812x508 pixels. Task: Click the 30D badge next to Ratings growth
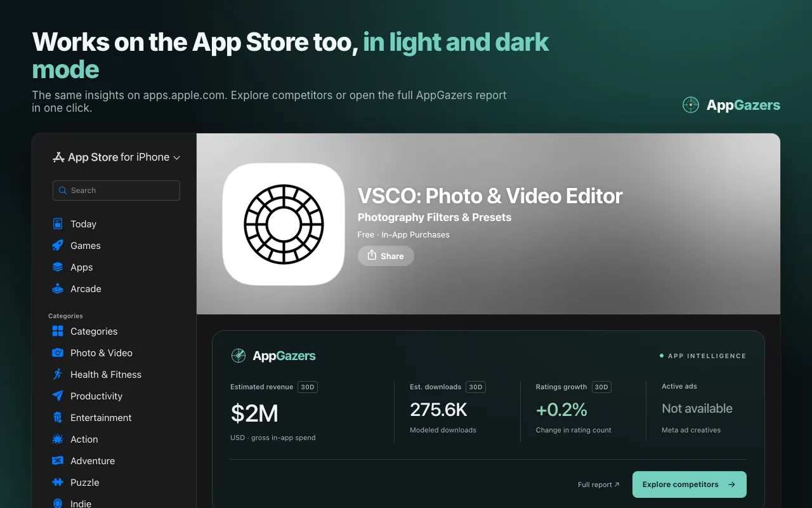[x=601, y=387]
